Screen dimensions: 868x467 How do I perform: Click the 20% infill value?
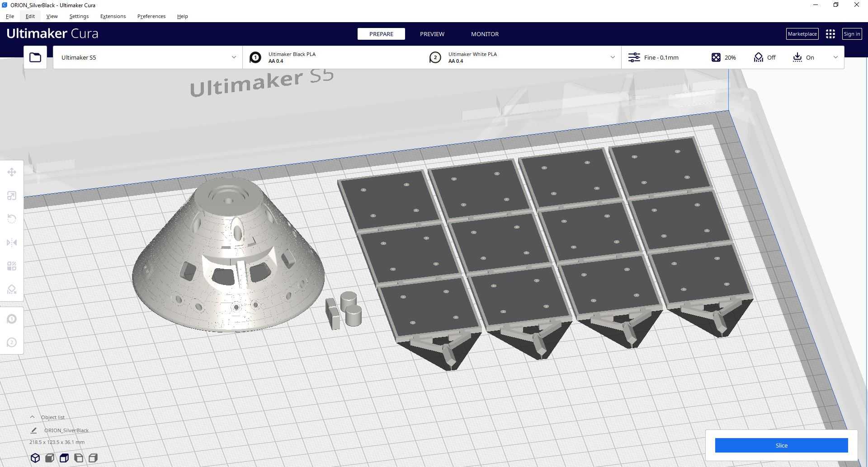pyautogui.click(x=730, y=57)
